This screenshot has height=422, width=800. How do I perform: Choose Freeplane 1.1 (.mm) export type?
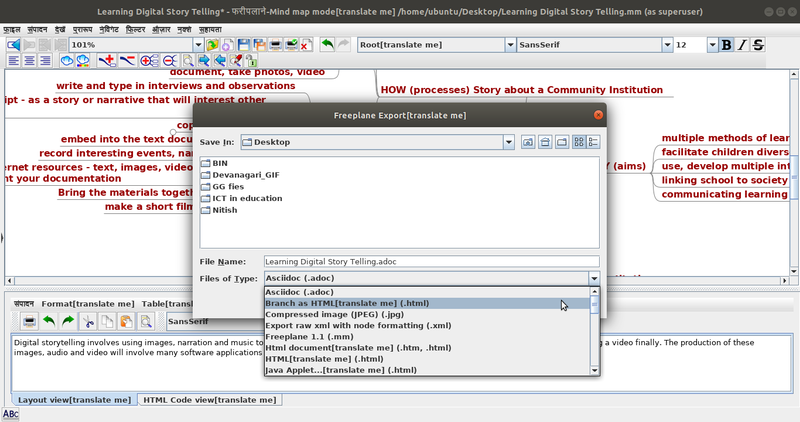point(427,337)
